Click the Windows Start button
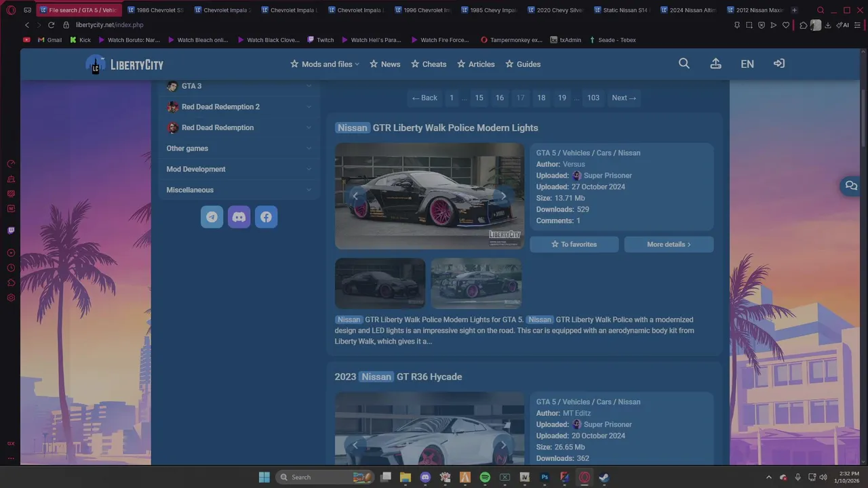The image size is (868, 488). 264,477
